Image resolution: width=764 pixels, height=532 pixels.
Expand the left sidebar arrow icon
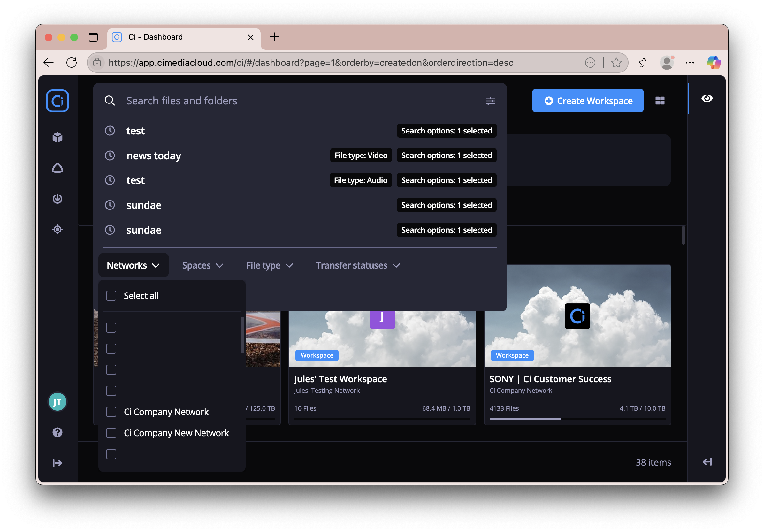57,463
